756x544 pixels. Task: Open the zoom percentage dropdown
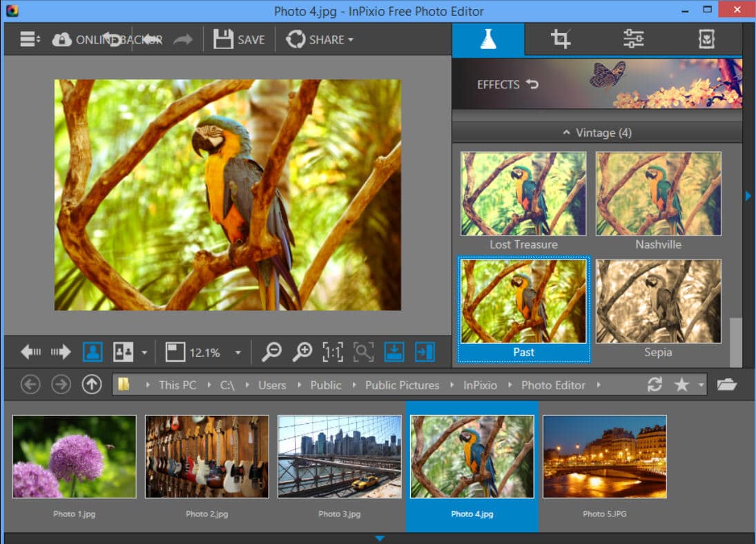coord(238,352)
